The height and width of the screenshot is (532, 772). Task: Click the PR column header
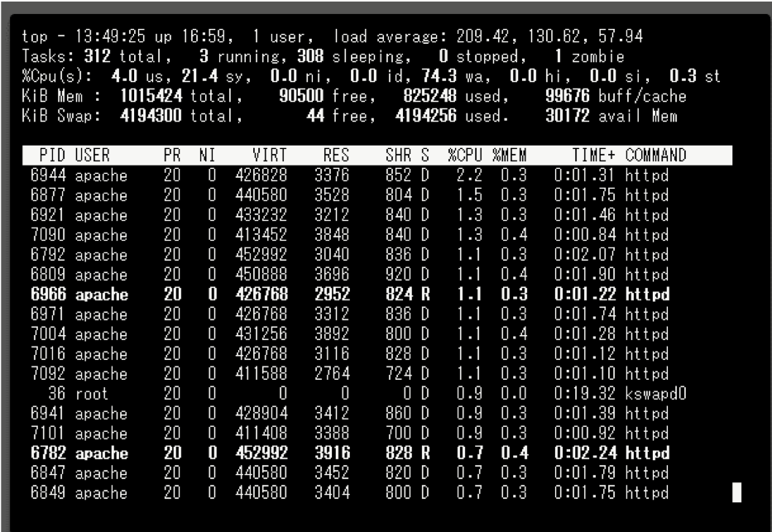click(172, 156)
